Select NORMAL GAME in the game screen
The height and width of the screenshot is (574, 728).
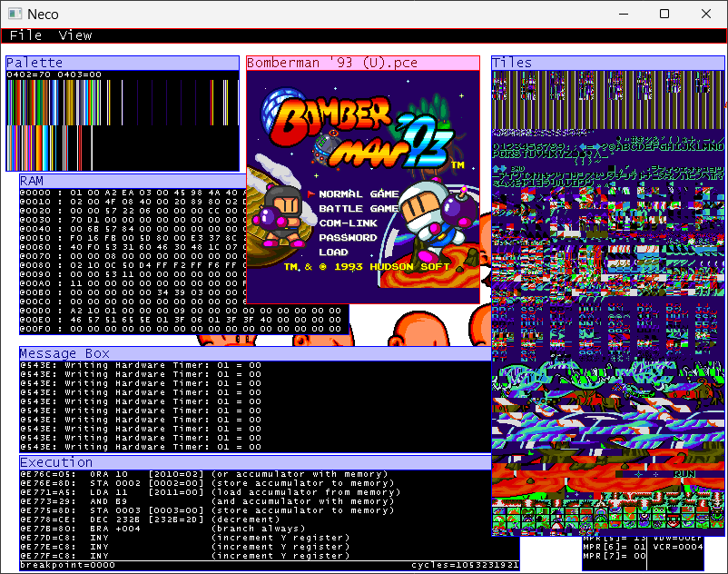pos(359,194)
